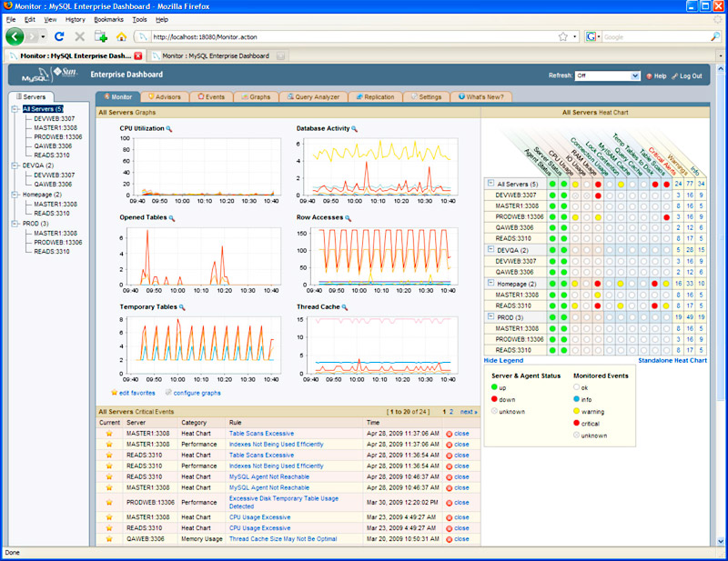Click Warnings count 77 for All Servers

[x=690, y=184]
